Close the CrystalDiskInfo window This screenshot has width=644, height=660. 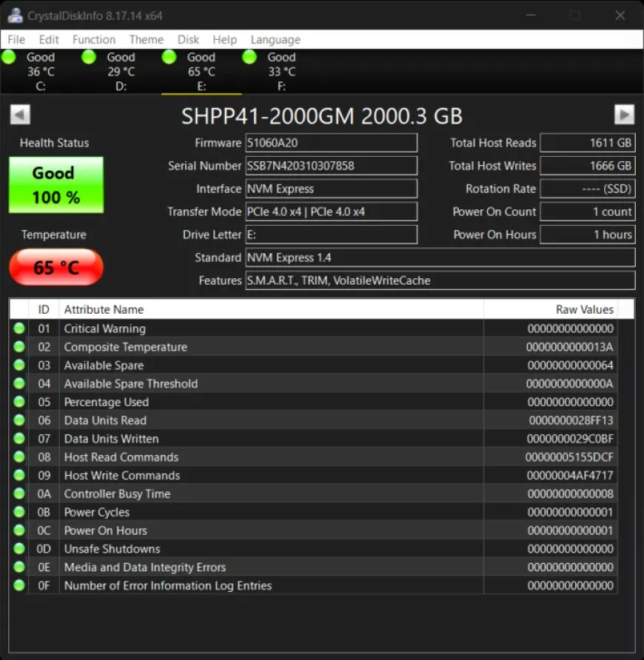(x=620, y=16)
